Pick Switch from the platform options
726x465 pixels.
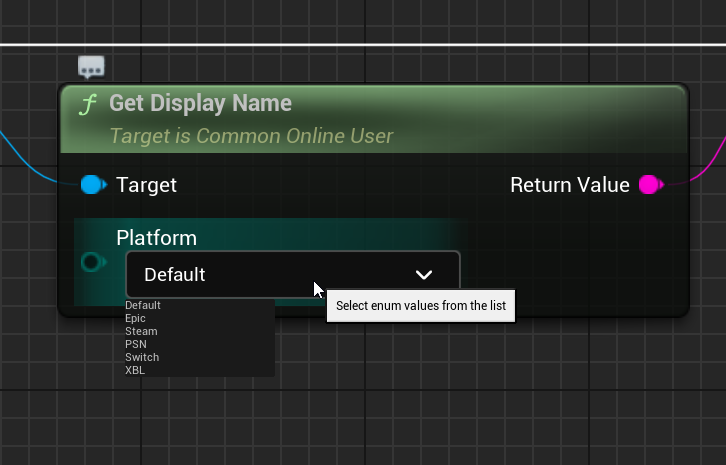point(200,357)
